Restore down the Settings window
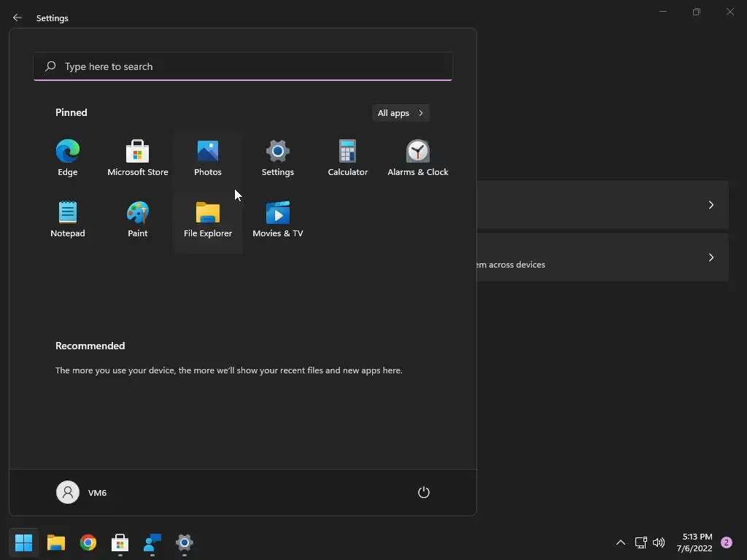 tap(697, 12)
